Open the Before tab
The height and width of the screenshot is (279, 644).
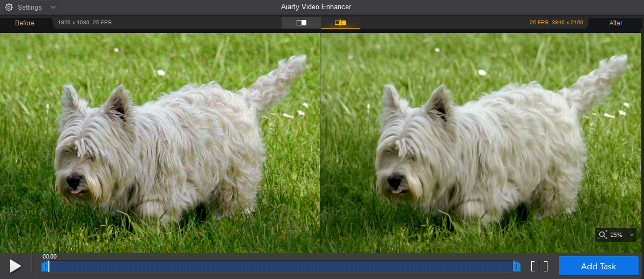click(x=25, y=23)
